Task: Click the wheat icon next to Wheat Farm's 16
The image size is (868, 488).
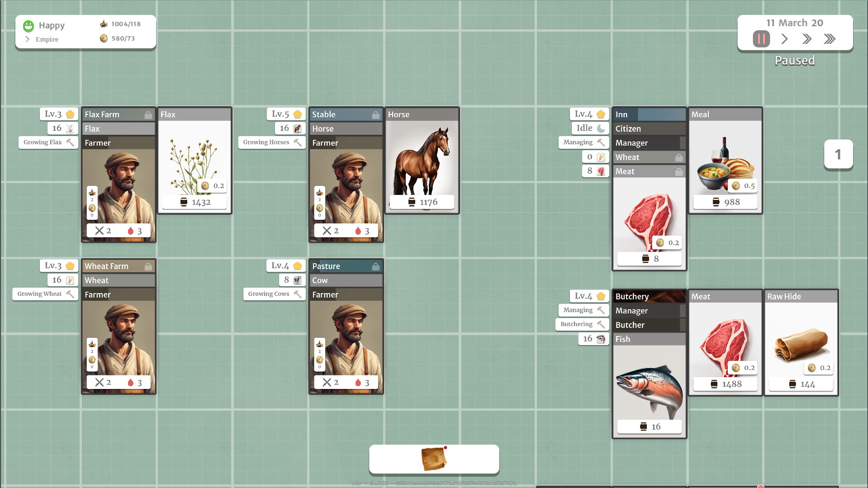Action: pyautogui.click(x=70, y=280)
